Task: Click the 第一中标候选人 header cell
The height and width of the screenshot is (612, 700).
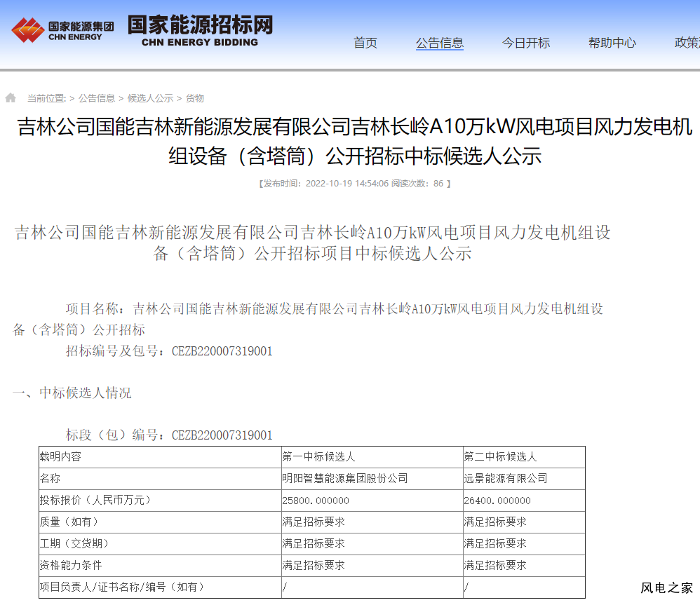Action: (x=372, y=457)
